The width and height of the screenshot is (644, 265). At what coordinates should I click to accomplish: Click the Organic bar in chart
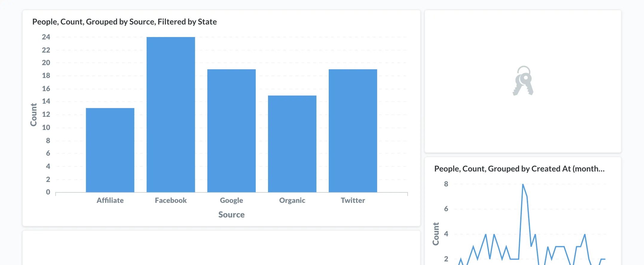[292, 144]
